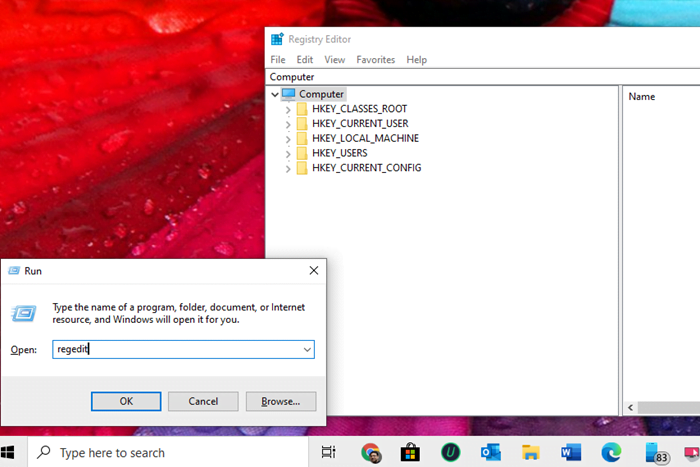Select the HKEY_CURRENT_USER text label
700x467 pixels.
[x=360, y=124]
